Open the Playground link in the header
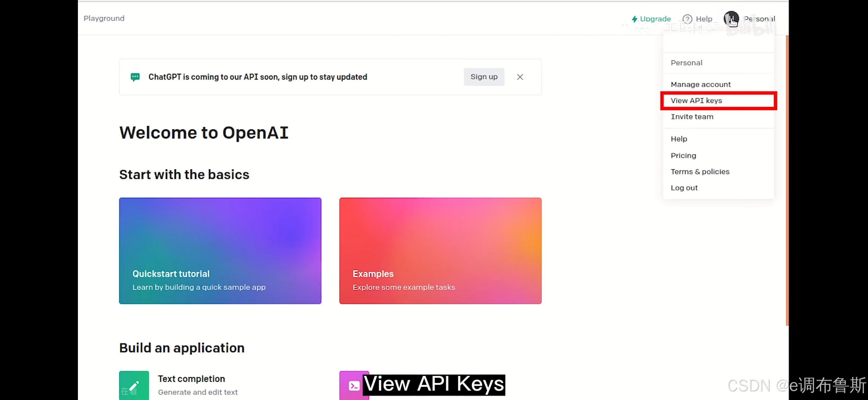The width and height of the screenshot is (868, 400). [x=104, y=18]
